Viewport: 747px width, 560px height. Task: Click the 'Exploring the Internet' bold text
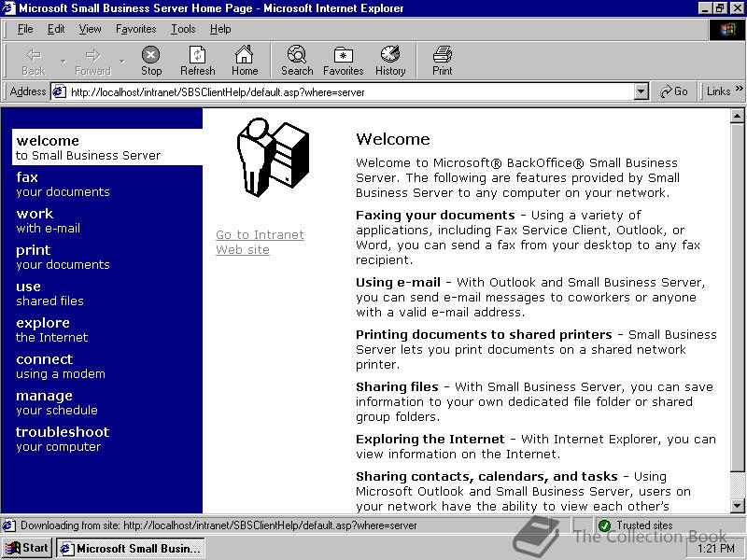[x=430, y=439]
